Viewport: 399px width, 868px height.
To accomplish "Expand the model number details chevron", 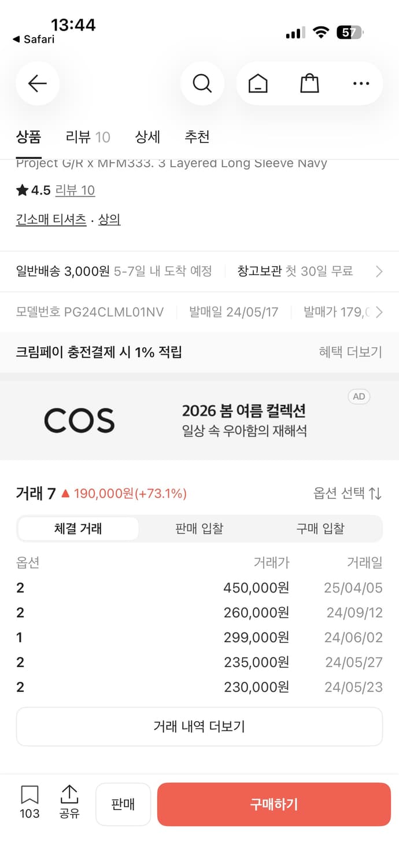I will coord(380,312).
